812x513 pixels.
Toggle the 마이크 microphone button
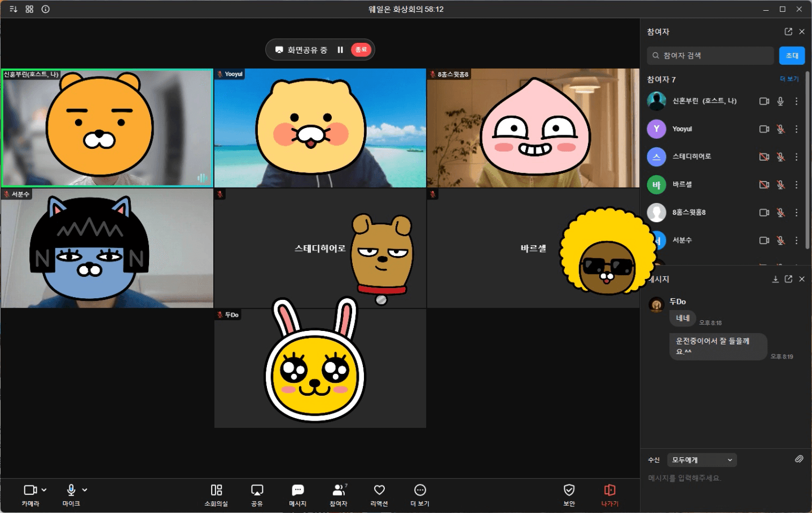click(71, 490)
